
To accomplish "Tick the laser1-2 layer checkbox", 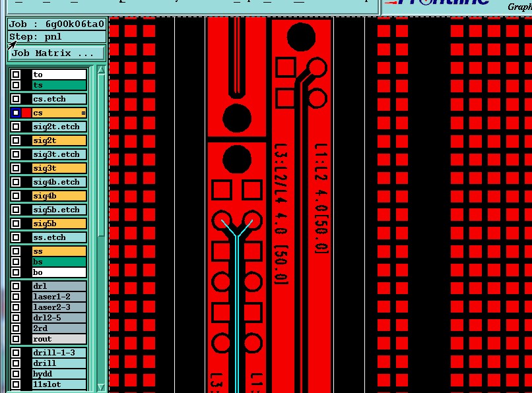I will click(x=16, y=297).
